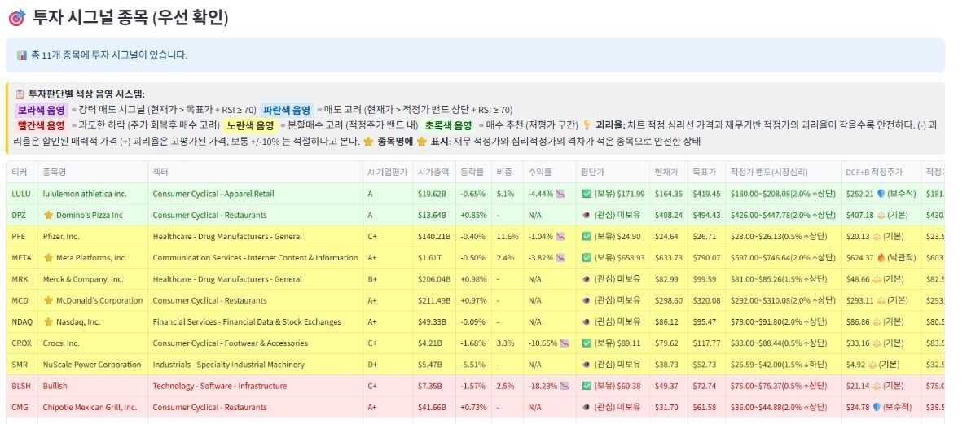Click Financial Services - Financial Data & Stock Exchanges
The image size is (980, 424).
tap(247, 322)
